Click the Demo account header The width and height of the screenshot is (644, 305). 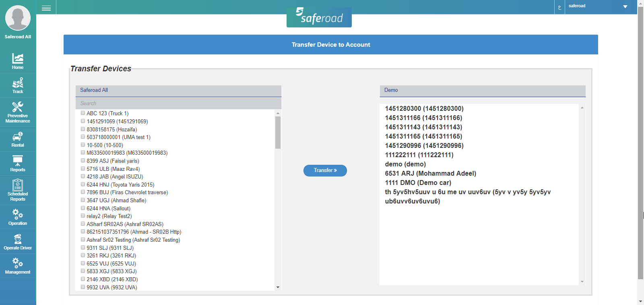point(483,90)
